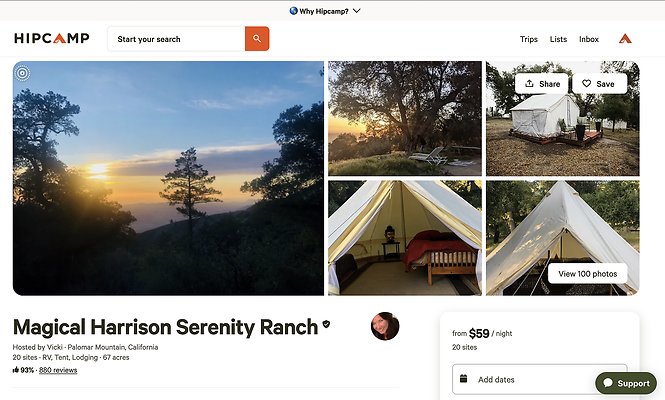View all 100 photos
The height and width of the screenshot is (400, 665).
pyautogui.click(x=587, y=273)
